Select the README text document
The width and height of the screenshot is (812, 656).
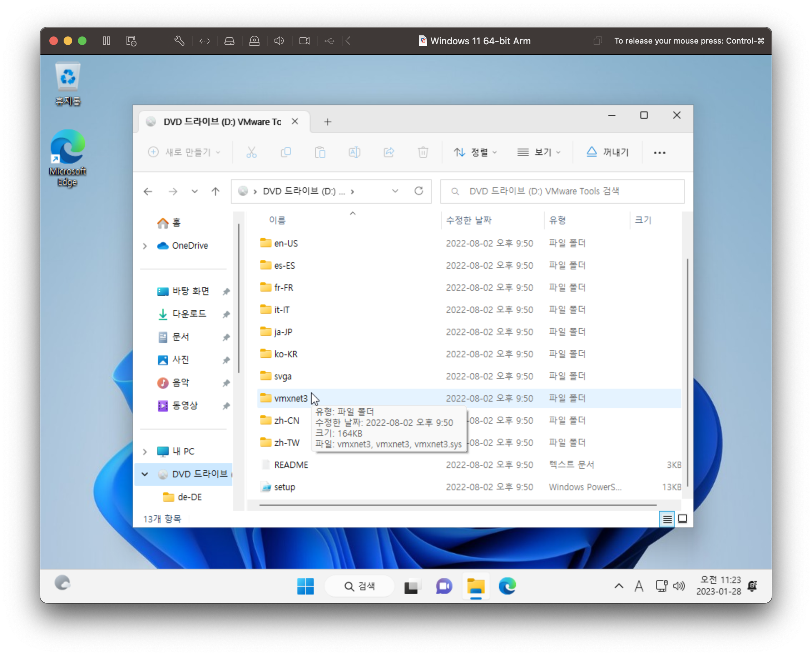469,465
